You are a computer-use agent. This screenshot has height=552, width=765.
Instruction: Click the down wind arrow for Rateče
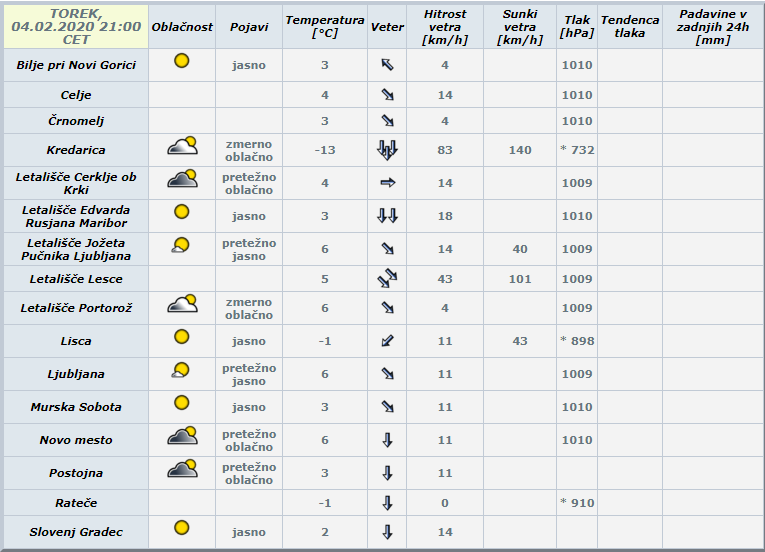pyautogui.click(x=387, y=503)
